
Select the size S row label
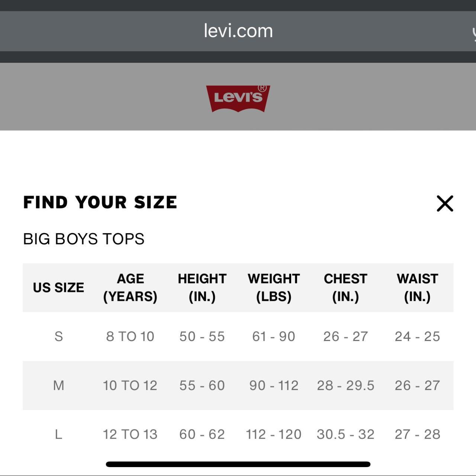(x=58, y=336)
